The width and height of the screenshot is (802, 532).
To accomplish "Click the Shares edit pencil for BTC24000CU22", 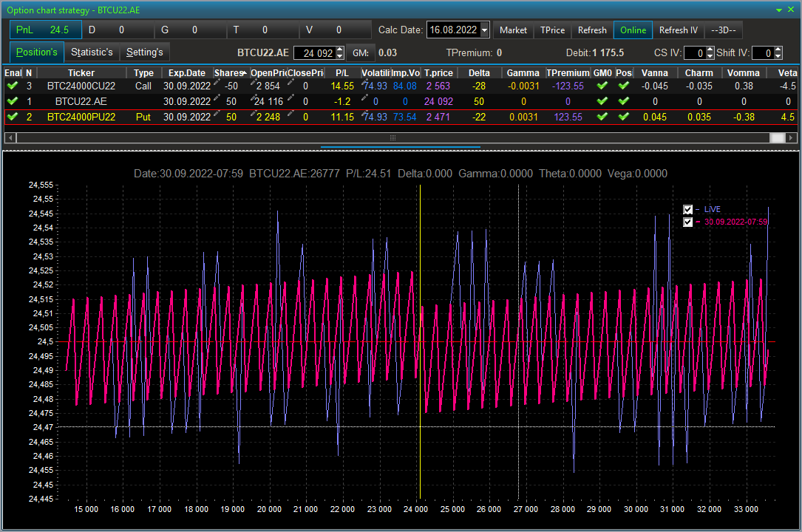I will (x=217, y=82).
